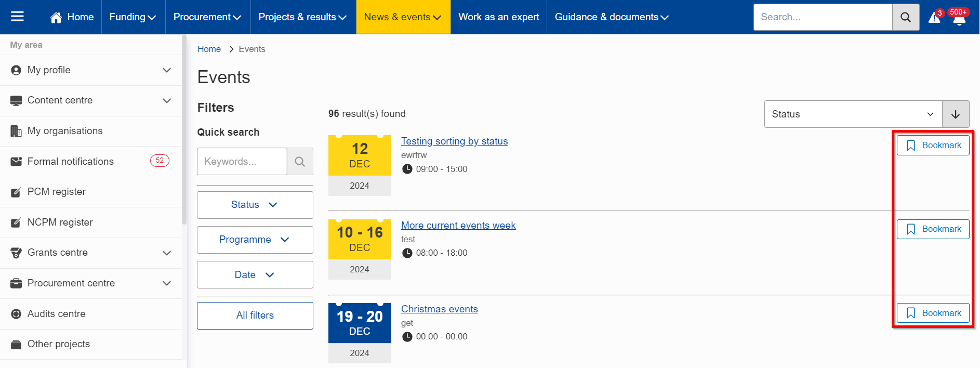Open the Status sort-by combo box
Screen dimensions: 980x368
pyautogui.click(x=853, y=114)
